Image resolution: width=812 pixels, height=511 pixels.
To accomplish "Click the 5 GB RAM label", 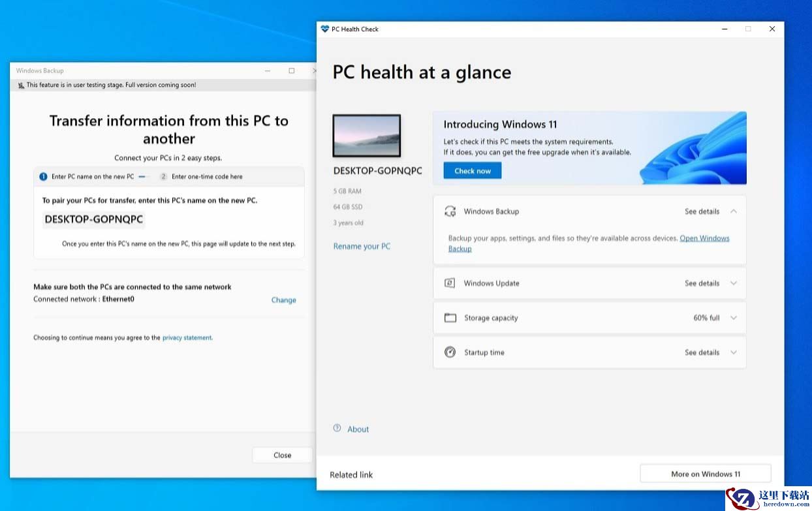I will point(347,191).
